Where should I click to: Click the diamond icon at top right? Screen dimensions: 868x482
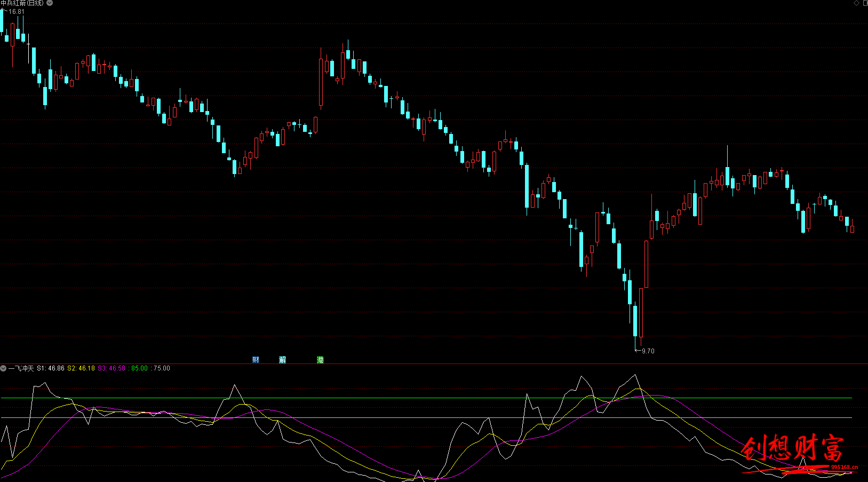(857, 3)
